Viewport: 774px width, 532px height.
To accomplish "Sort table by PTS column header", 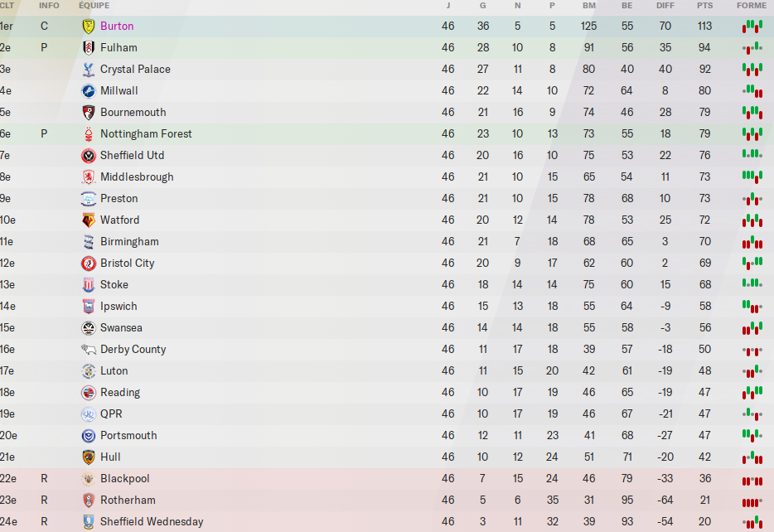I will pos(705,6).
